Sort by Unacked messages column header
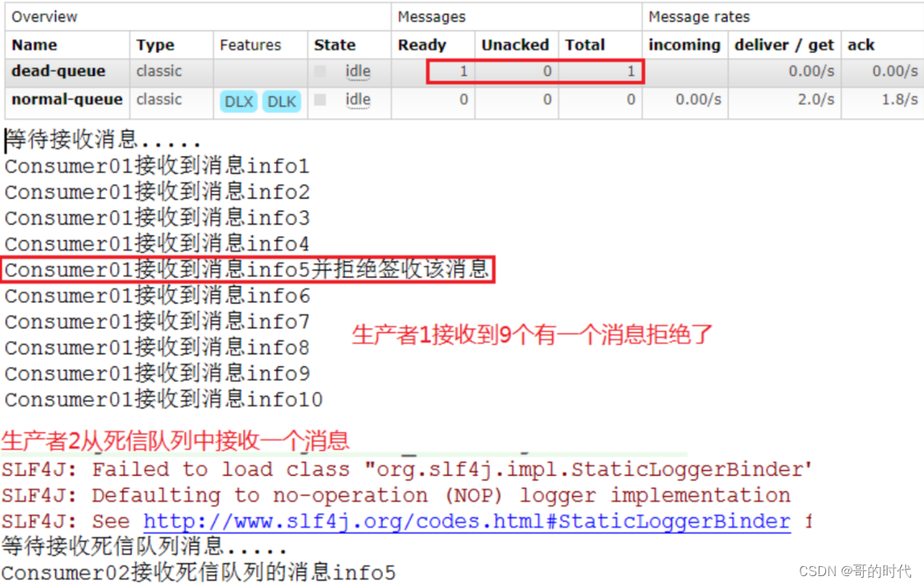924x586 pixels. coord(515,44)
